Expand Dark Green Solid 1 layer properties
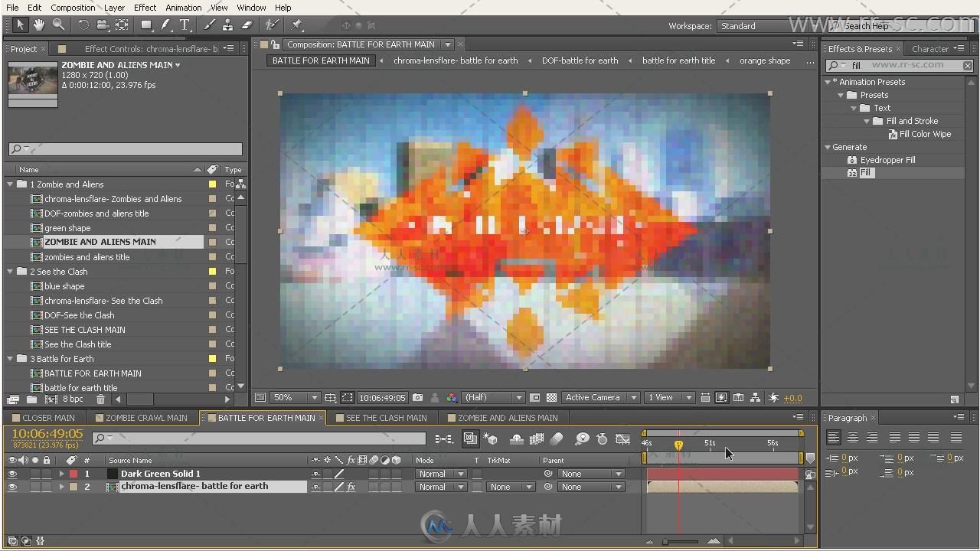Viewport: 980px width, 551px height. pyautogui.click(x=62, y=474)
